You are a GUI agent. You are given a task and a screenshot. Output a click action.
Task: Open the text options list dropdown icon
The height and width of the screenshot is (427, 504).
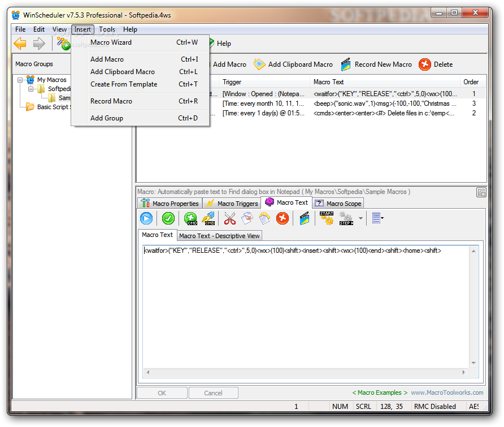(x=377, y=218)
